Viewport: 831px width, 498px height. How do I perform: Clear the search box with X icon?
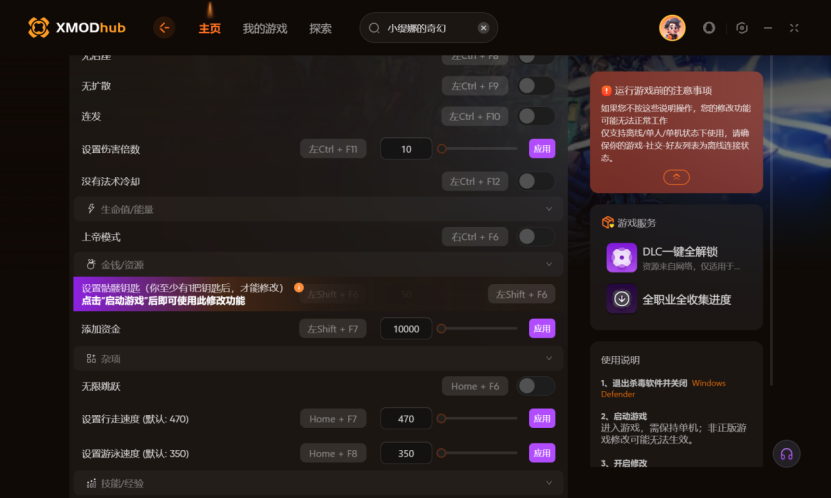[483, 28]
